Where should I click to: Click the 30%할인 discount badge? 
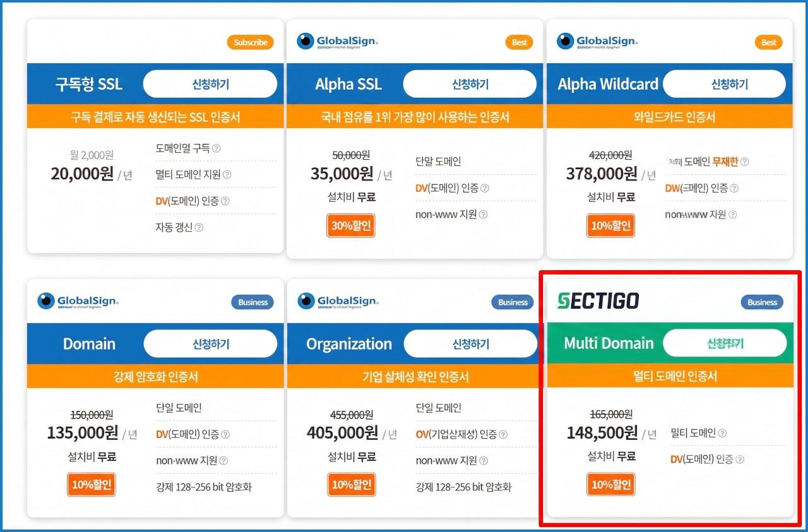[x=351, y=226]
